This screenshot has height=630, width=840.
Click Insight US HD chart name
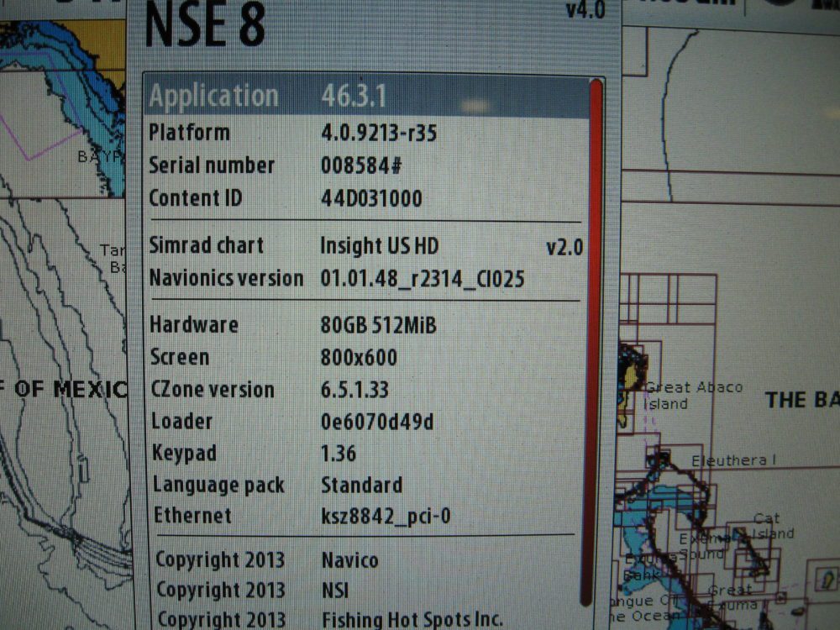click(x=380, y=246)
